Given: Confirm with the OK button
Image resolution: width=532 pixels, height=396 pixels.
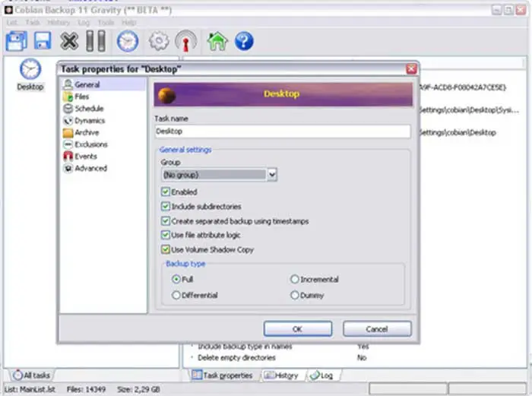Looking at the screenshot, I should (298, 329).
